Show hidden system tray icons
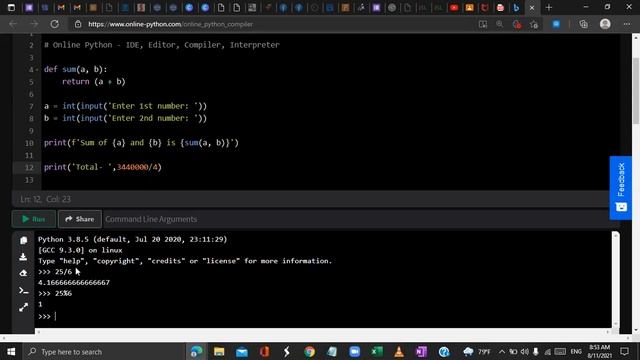This screenshot has height=360, width=640. 502,351
